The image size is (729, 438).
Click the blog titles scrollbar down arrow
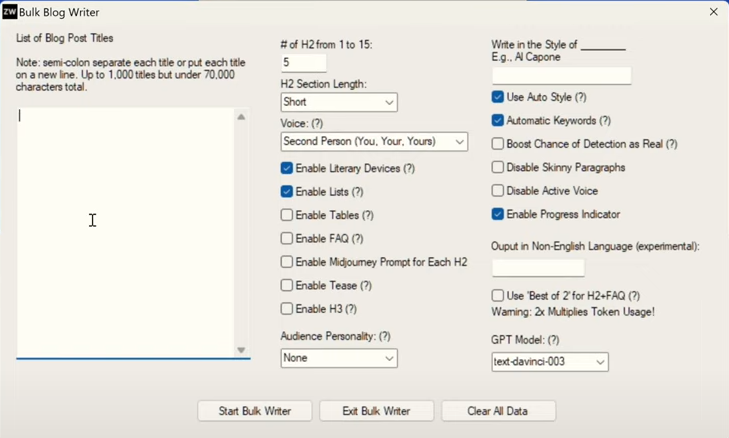pos(241,350)
